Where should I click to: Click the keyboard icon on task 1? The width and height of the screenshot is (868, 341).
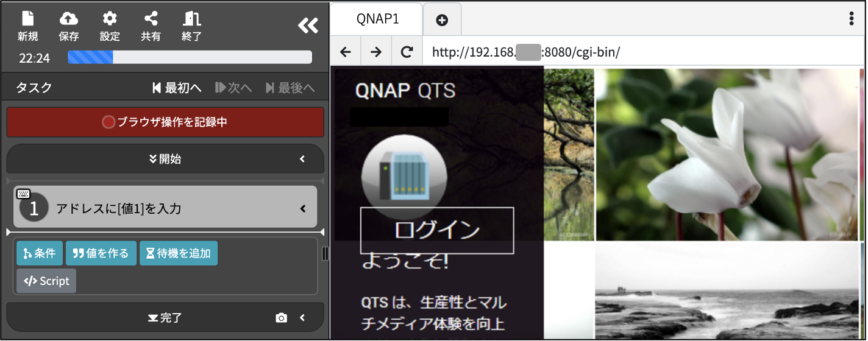(x=24, y=194)
